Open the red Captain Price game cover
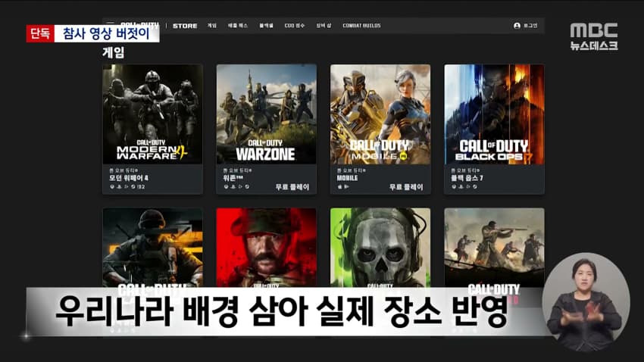The width and height of the screenshot is (644, 362). coord(267,248)
